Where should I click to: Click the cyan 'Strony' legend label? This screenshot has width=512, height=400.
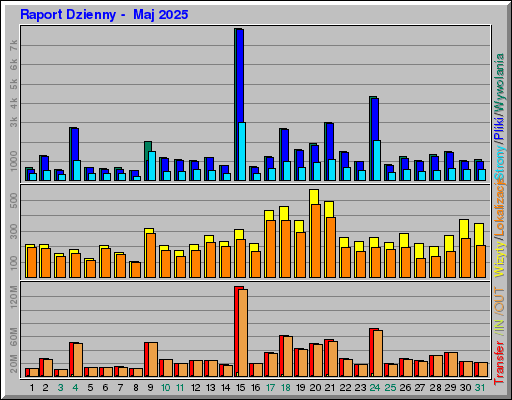[x=499, y=163]
